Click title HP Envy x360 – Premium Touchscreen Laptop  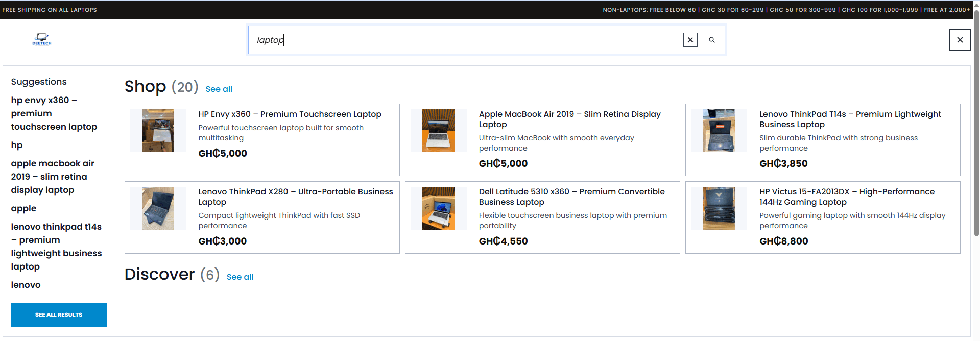(x=290, y=114)
